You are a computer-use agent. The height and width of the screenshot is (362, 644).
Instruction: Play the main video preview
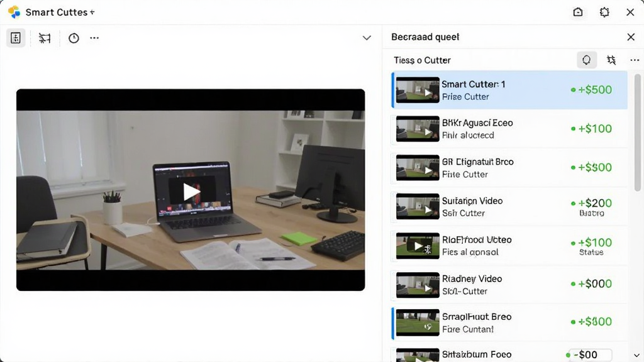pos(191,191)
